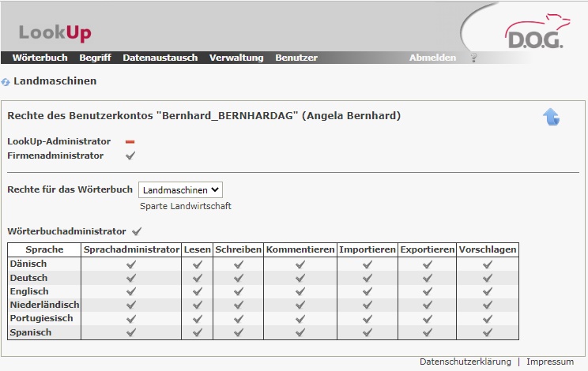Open the Landmaschinen dictionary dropdown
Viewport: 588px width, 371px height.
(180, 189)
